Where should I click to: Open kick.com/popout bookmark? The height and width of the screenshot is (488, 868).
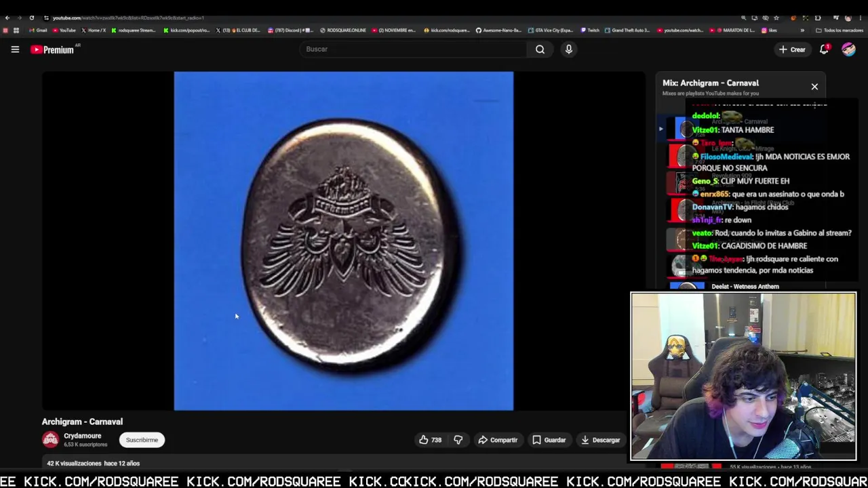186,30
